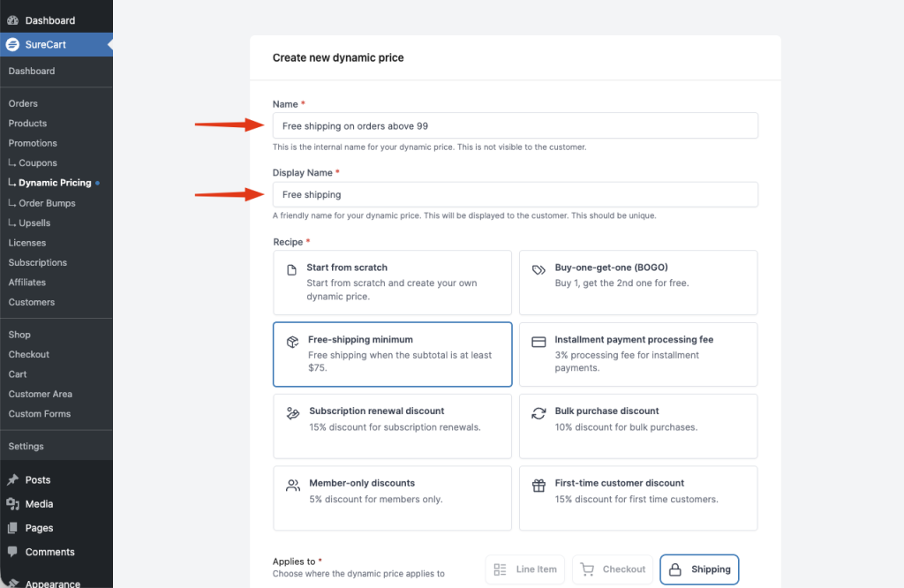Click the Comments speech bubble icon
This screenshot has height=588, width=904.
pyautogui.click(x=12, y=552)
